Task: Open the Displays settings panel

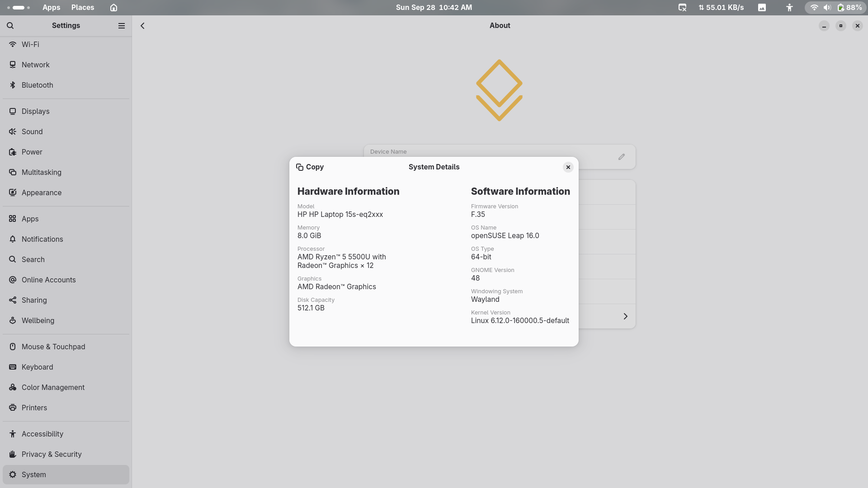Action: pyautogui.click(x=35, y=111)
